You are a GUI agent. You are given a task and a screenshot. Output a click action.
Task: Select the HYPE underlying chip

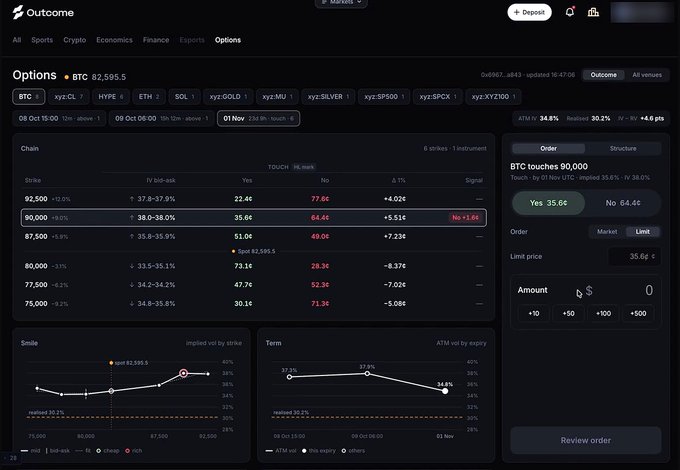point(111,97)
